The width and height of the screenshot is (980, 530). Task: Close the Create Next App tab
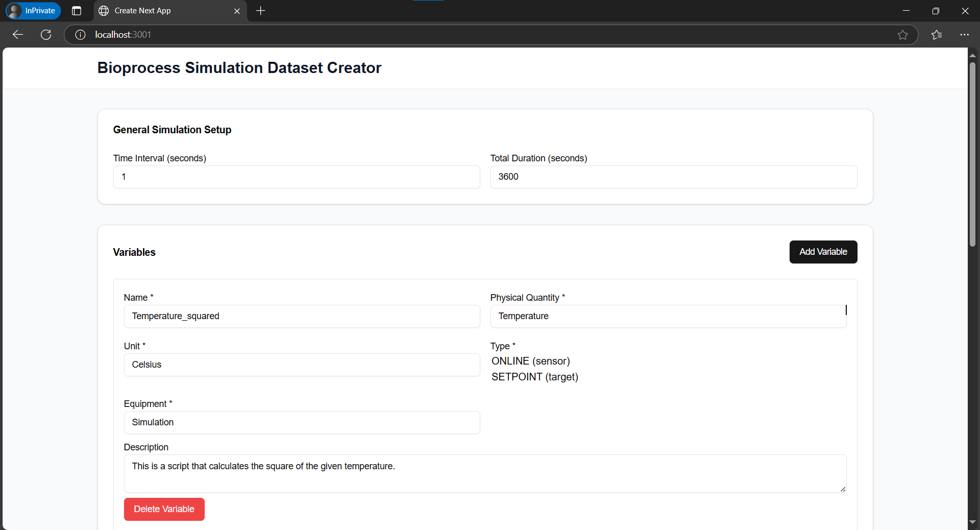237,11
